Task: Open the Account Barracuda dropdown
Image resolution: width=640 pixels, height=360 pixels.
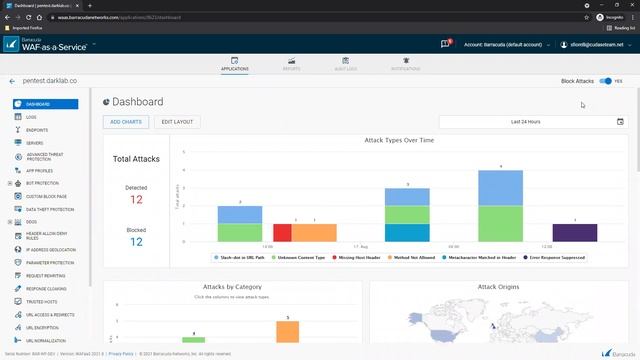Action: (x=507, y=44)
